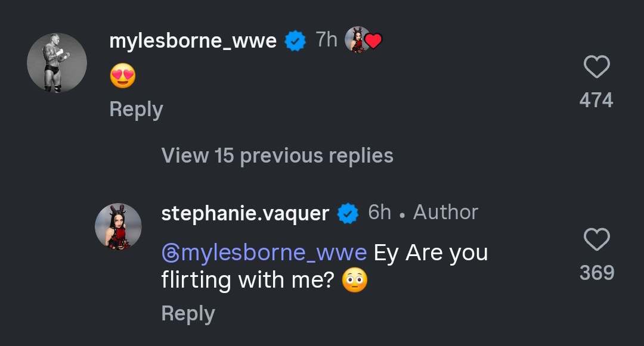This screenshot has width=644, height=346.
Task: Click the verified badge beside stephanie.vaquer
Action: pos(348,213)
